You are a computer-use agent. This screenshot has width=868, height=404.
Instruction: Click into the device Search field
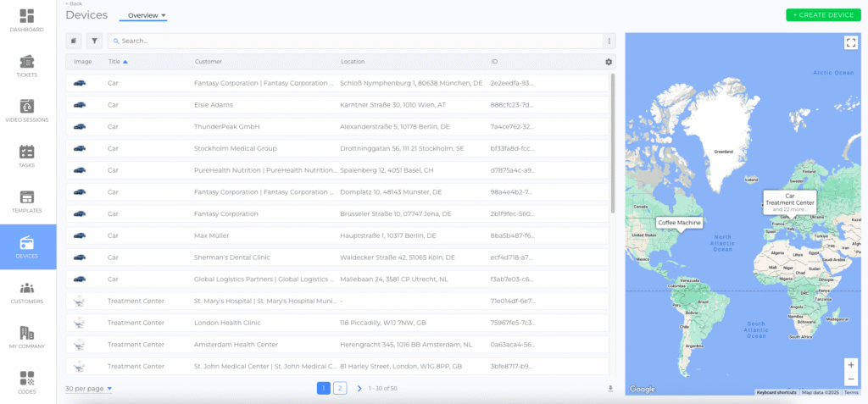[x=356, y=41]
